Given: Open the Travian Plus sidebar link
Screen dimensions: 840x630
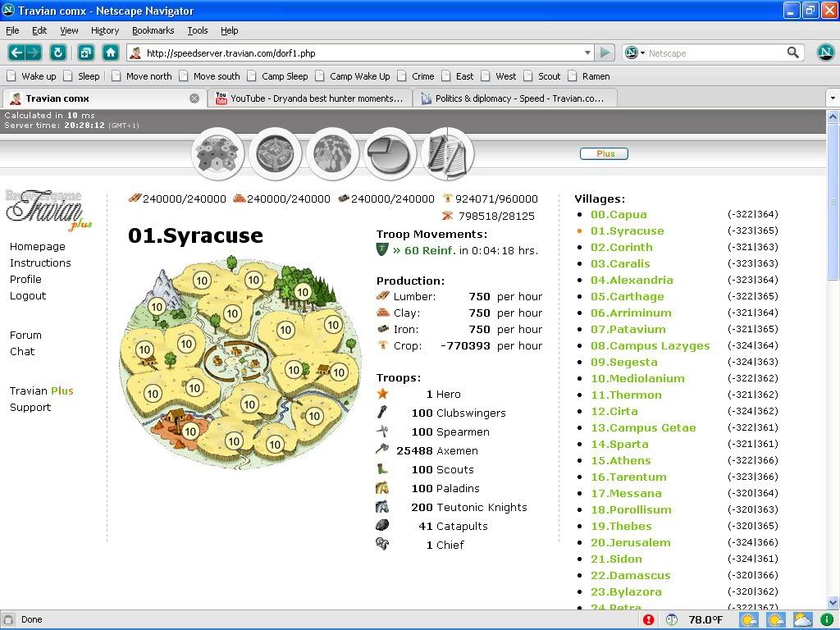Looking at the screenshot, I should tap(41, 390).
